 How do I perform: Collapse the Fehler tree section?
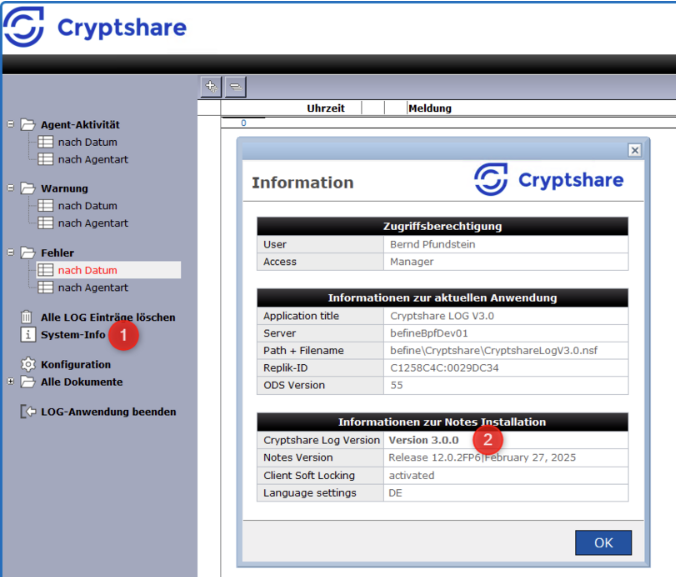click(11, 252)
